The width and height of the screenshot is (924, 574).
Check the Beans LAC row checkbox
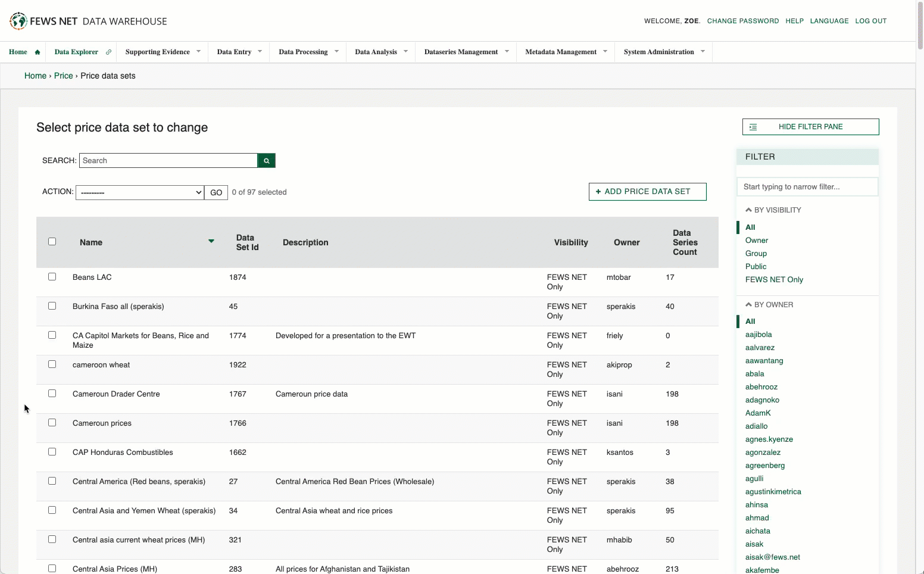pyautogui.click(x=52, y=277)
